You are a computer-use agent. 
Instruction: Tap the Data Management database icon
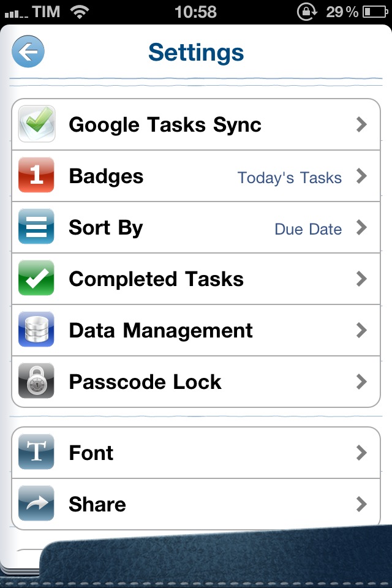pos(36,330)
